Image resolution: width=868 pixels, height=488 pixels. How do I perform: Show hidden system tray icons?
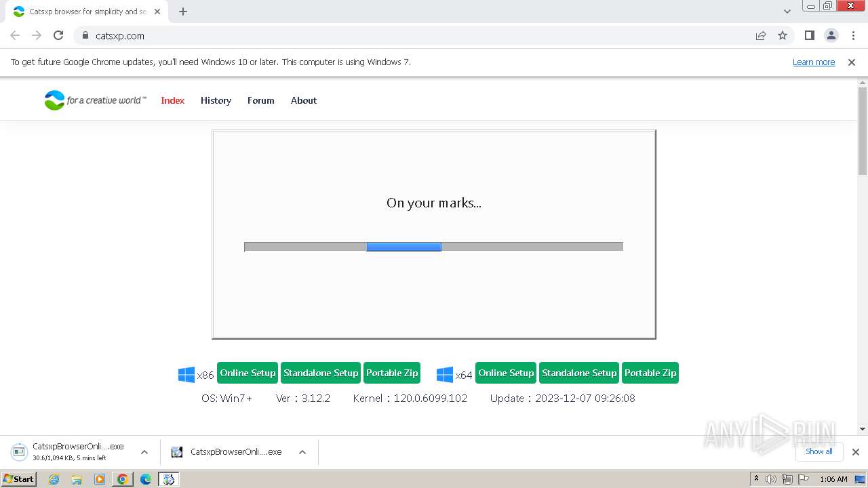(x=757, y=479)
